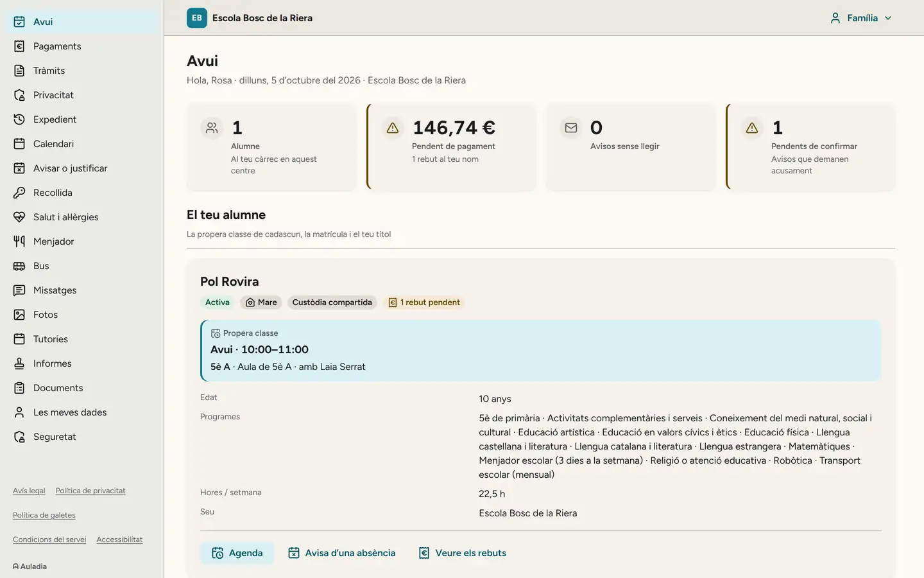
Task: Open the Condicions del servei link
Action: tap(49, 539)
